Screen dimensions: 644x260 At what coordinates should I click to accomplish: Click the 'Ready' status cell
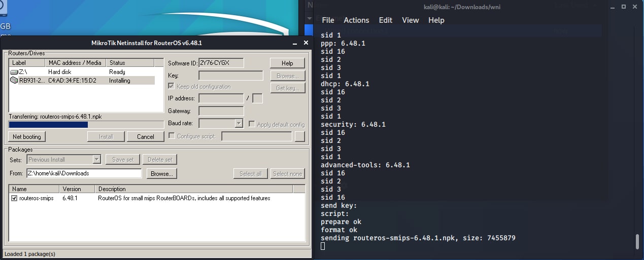click(x=117, y=72)
